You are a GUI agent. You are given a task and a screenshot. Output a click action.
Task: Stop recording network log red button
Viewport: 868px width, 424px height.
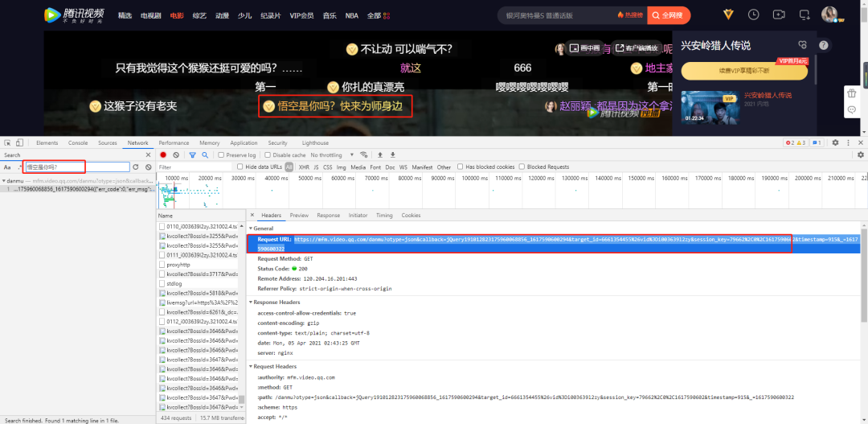pos(163,154)
